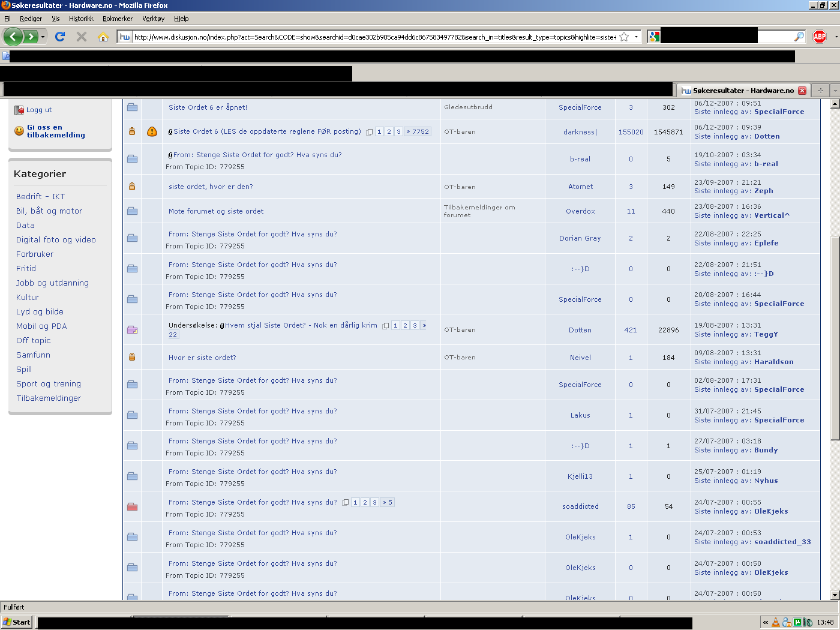The width and height of the screenshot is (840, 630).
Task: Open last poster Haraldson profile
Action: (x=773, y=362)
